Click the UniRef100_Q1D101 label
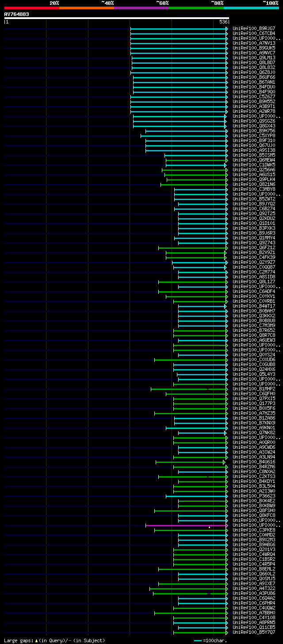This screenshot has width=283, height=644. pos(254,223)
